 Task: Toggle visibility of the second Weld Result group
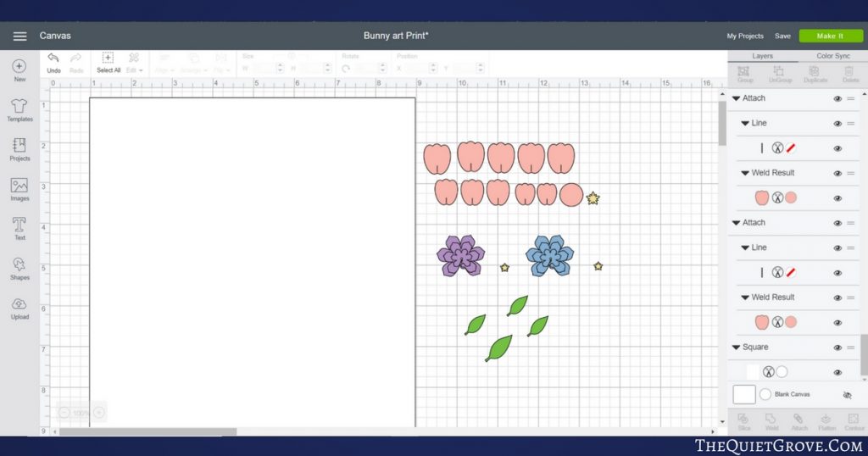(837, 298)
